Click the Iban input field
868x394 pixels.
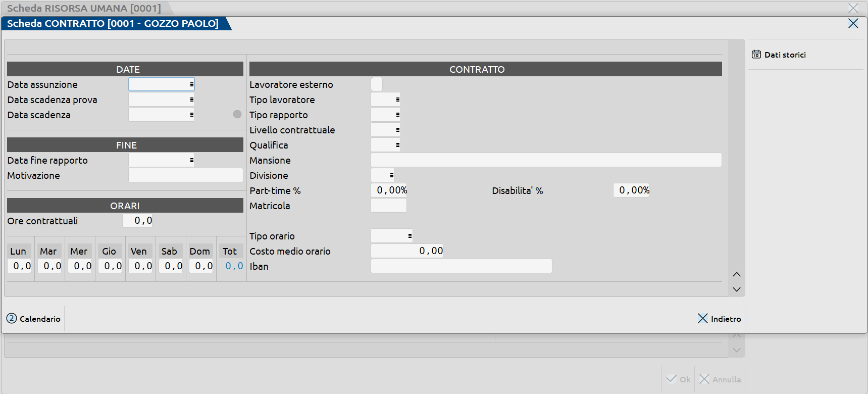461,266
